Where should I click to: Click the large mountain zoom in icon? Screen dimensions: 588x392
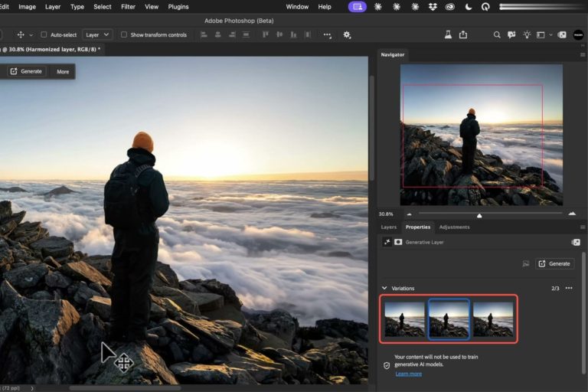(x=572, y=214)
